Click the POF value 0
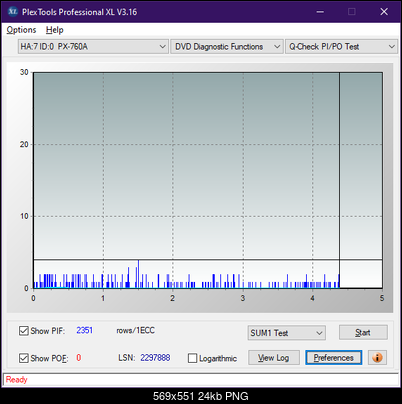 point(79,358)
